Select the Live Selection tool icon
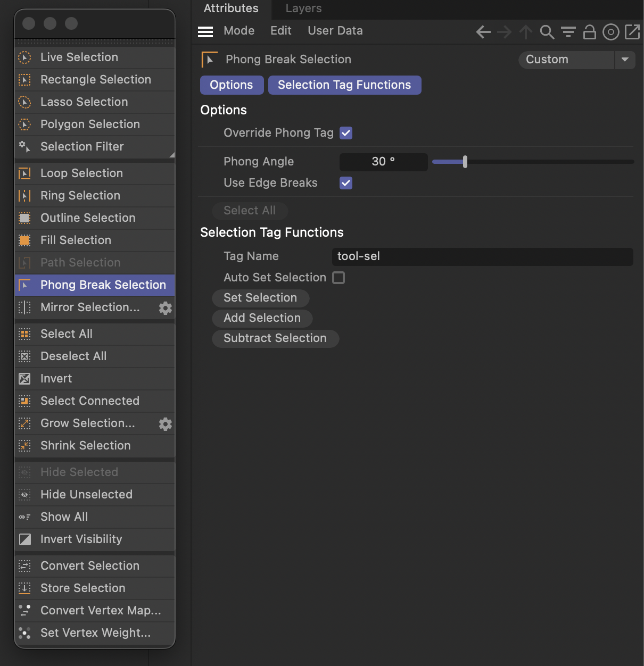 (24, 57)
